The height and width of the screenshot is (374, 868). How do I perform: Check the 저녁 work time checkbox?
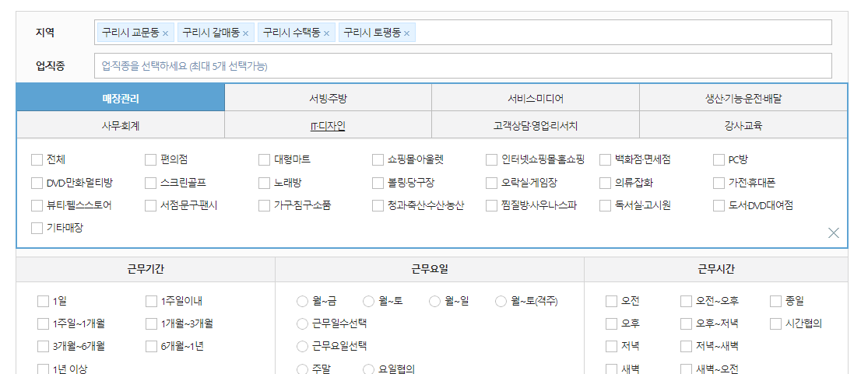coord(611,347)
